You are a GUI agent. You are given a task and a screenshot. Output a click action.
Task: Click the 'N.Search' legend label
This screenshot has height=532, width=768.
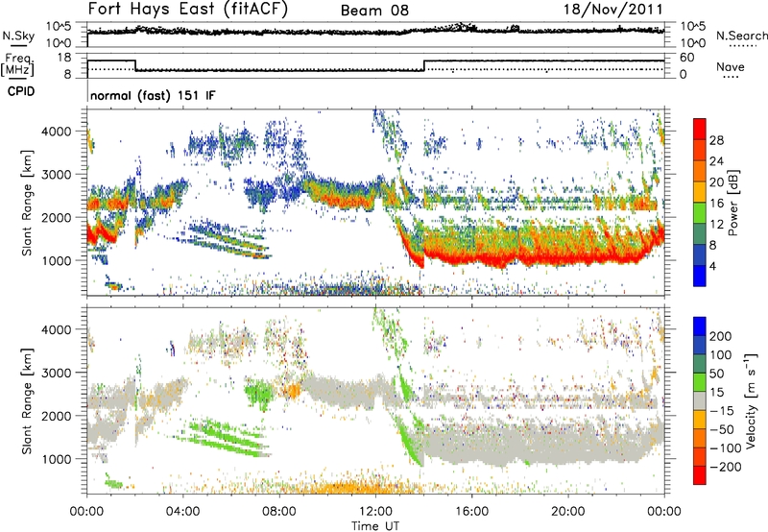tap(741, 36)
